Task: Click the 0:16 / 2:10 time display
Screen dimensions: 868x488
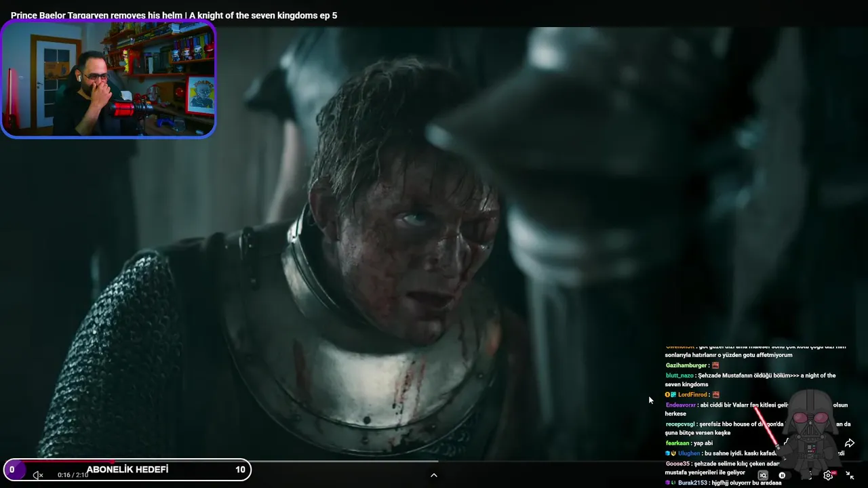Action: 73,475
